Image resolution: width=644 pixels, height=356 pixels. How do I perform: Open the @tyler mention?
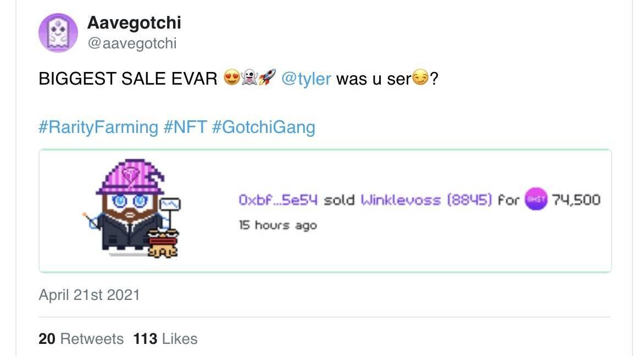(x=306, y=79)
